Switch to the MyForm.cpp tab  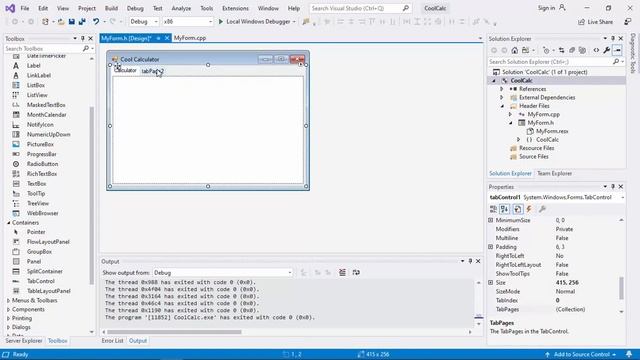coord(190,38)
